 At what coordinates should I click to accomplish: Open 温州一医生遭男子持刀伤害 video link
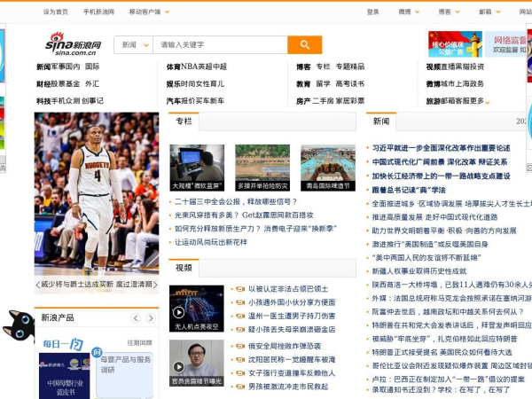[x=292, y=316]
